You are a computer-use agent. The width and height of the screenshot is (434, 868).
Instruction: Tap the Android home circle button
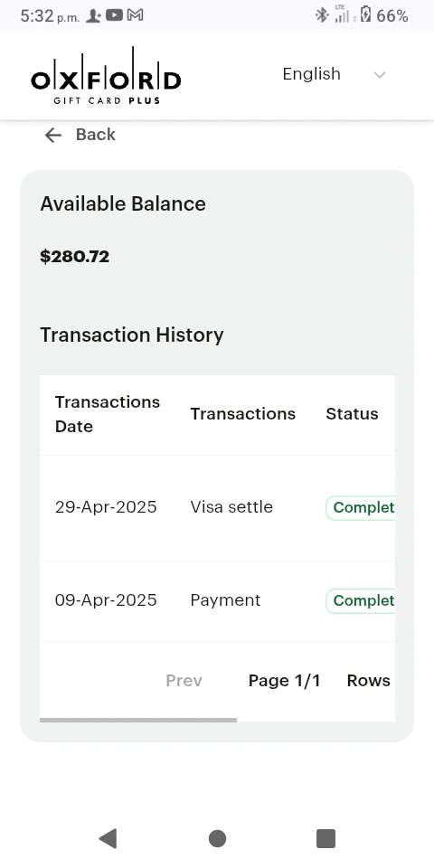[217, 838]
